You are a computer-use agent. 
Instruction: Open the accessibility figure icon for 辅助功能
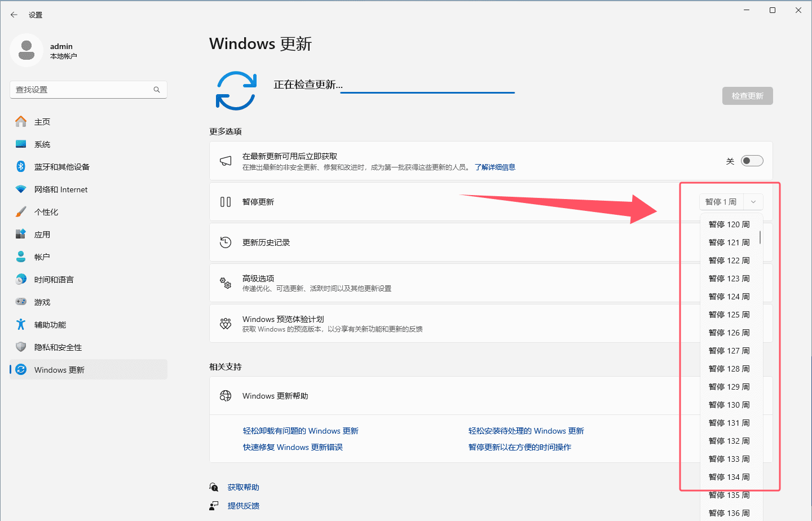pyautogui.click(x=21, y=324)
